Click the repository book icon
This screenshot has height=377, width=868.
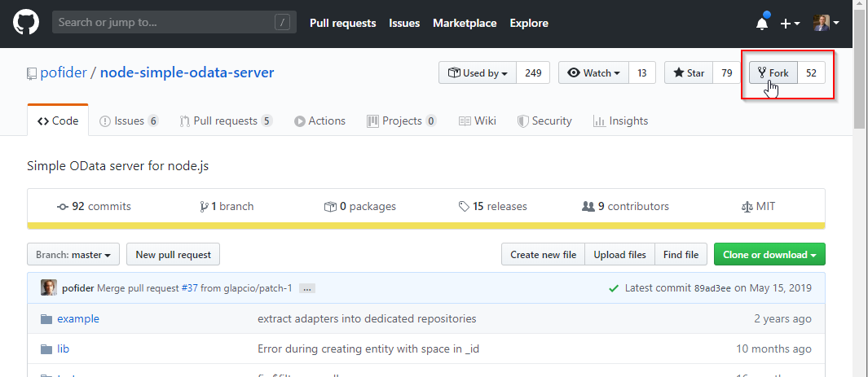click(x=32, y=73)
